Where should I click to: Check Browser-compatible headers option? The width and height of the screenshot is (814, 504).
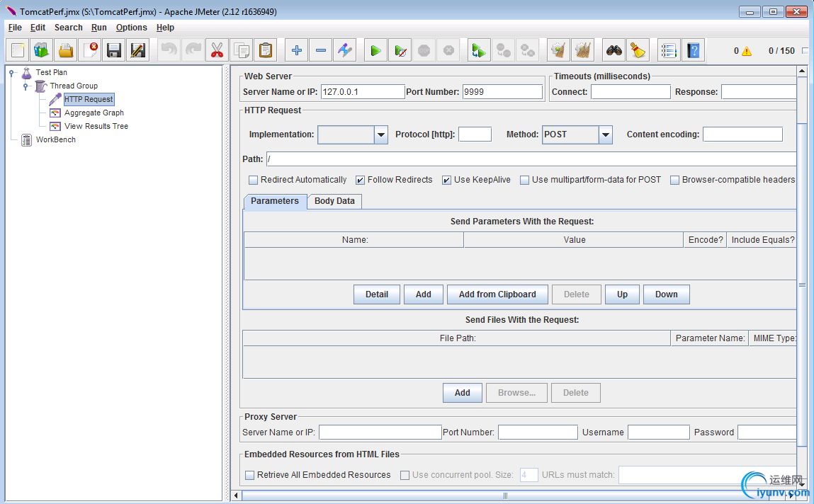[675, 180]
